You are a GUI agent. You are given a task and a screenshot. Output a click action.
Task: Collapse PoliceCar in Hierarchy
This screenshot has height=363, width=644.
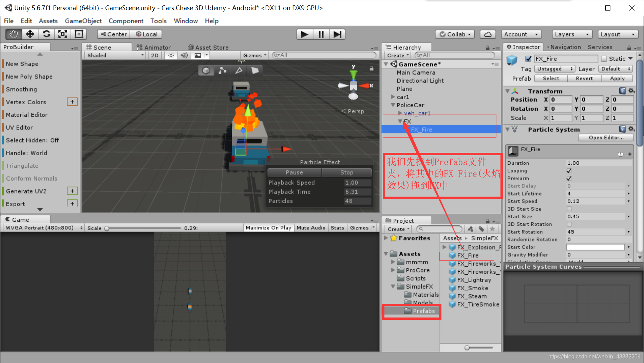click(393, 105)
